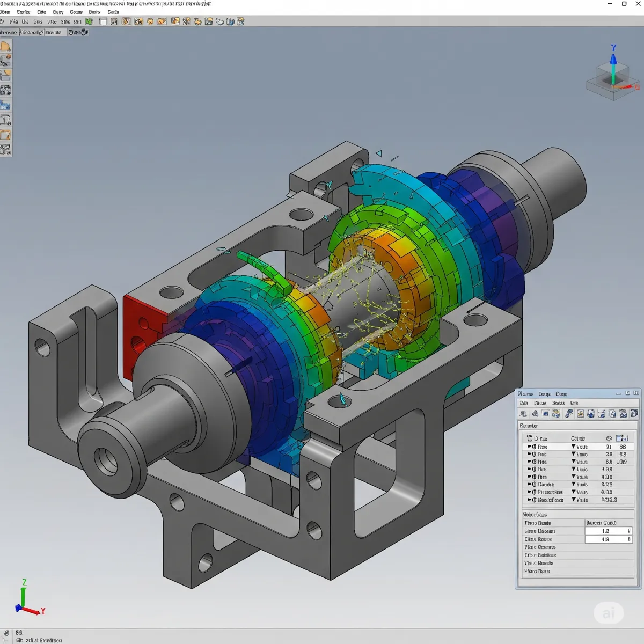Click the 'Bareent Costa' column header
The image size is (644, 644).
tap(601, 523)
